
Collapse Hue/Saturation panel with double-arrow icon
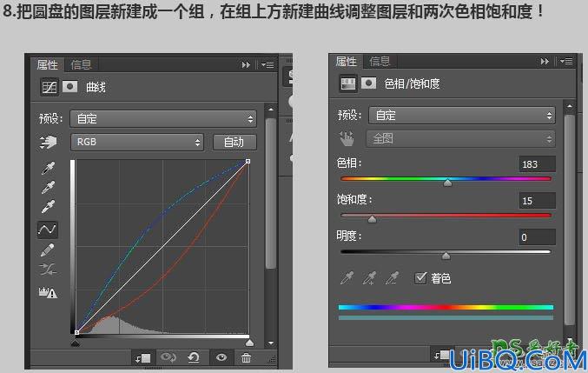pyautogui.click(x=545, y=61)
